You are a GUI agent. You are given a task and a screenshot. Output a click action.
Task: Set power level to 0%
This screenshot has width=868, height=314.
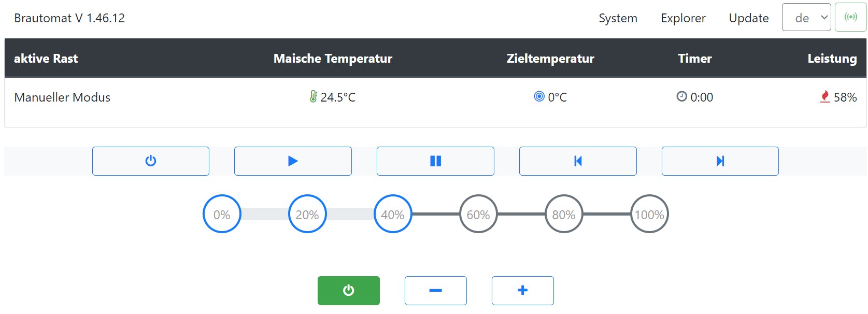click(222, 214)
